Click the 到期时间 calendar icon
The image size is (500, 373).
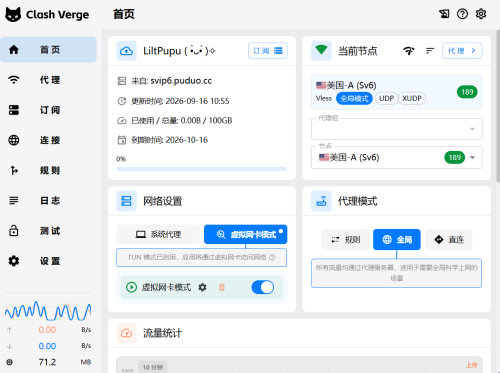click(x=122, y=140)
